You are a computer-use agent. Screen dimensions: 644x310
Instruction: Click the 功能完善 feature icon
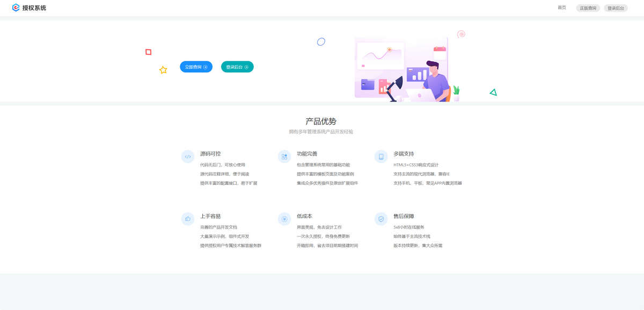284,157
